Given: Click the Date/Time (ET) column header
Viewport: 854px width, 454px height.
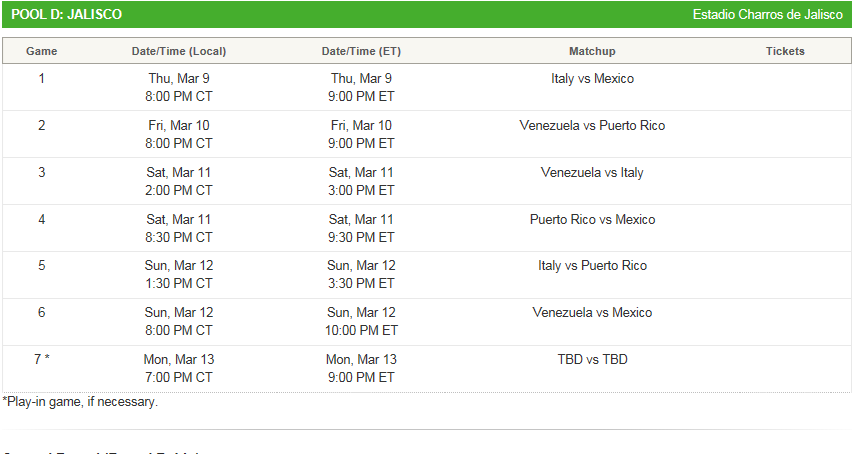Looking at the screenshot, I should (x=361, y=51).
